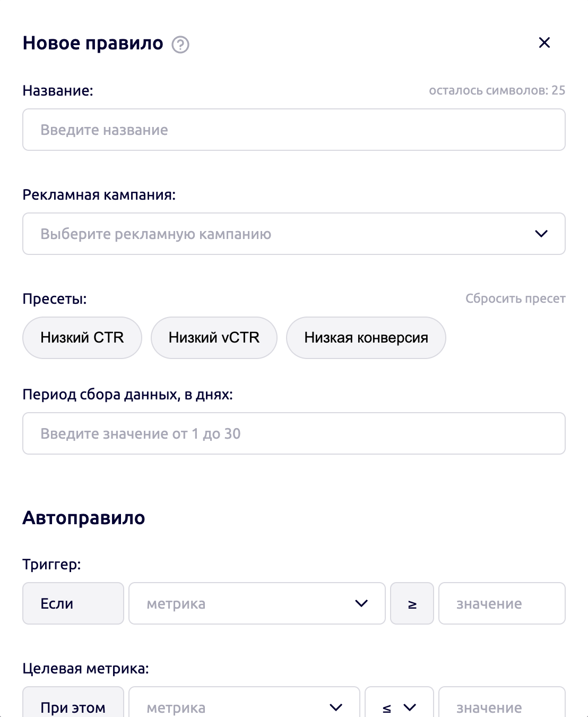
Task: Click the chevron on target metric selector
Action: click(335, 707)
